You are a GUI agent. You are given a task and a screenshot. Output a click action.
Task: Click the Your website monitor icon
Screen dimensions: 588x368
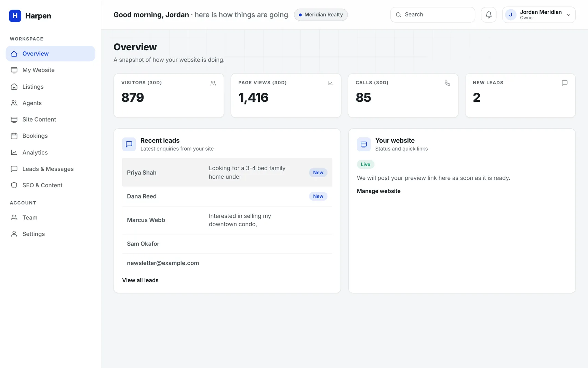coord(364,144)
